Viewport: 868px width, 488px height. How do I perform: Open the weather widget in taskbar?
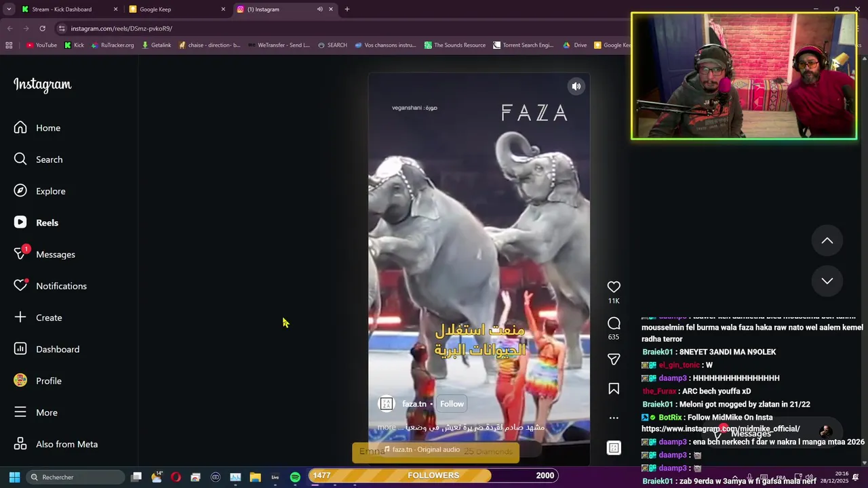coord(157,477)
